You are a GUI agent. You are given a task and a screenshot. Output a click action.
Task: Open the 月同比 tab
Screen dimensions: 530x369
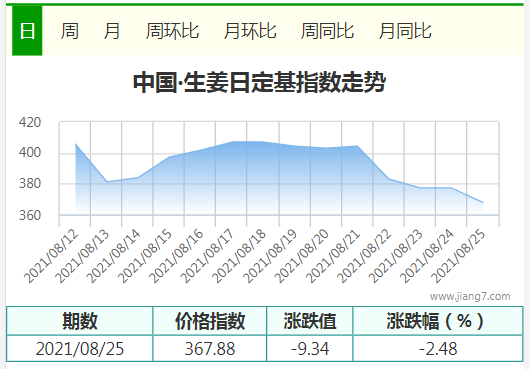click(x=405, y=31)
